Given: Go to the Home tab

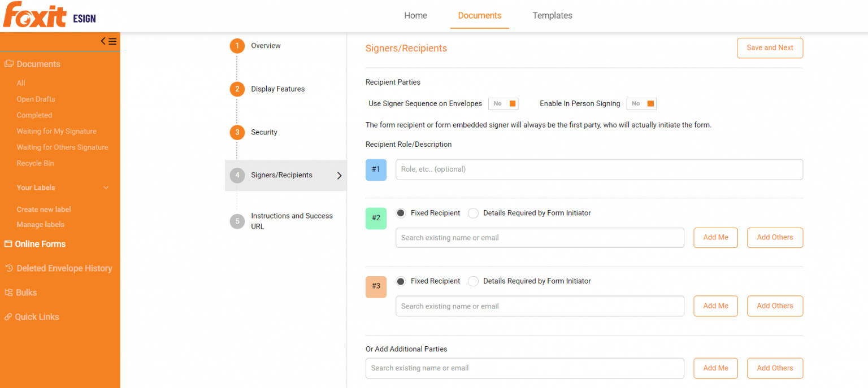Looking at the screenshot, I should (x=415, y=15).
